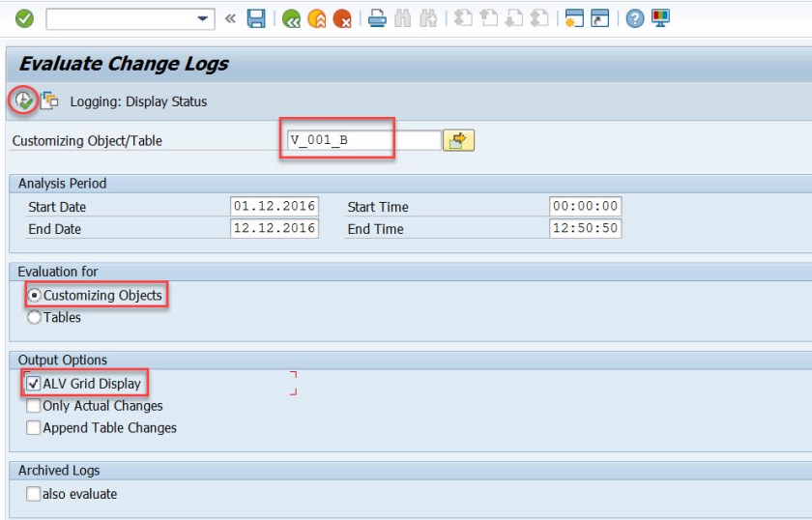Click the Next Page icon

(x=513, y=18)
